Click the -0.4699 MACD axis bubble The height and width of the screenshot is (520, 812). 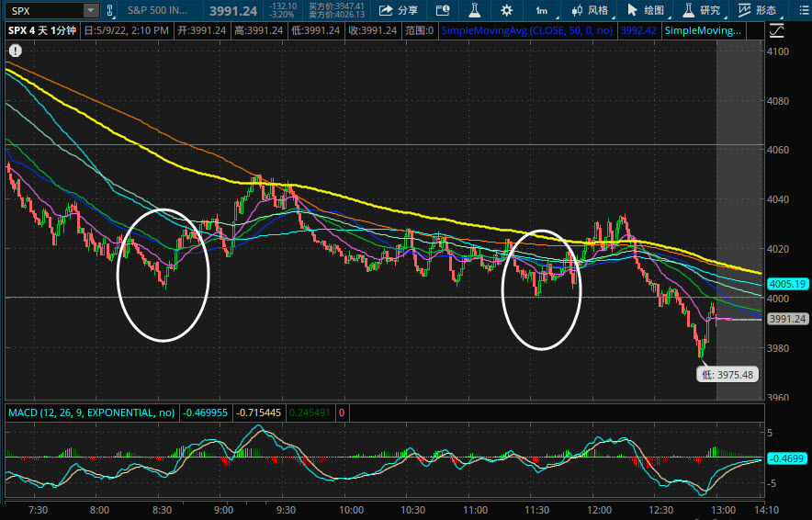pyautogui.click(x=787, y=458)
